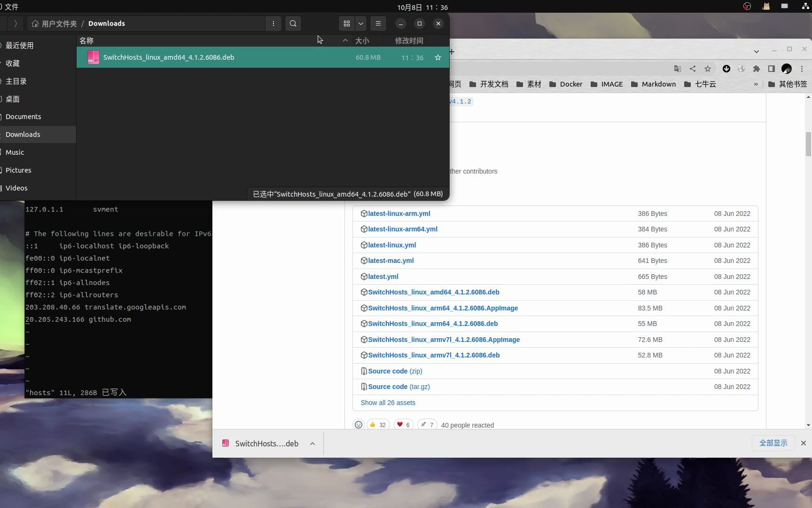Open 其他书签 bookmark folder
Image resolution: width=812 pixels, height=508 pixels.
click(788, 84)
